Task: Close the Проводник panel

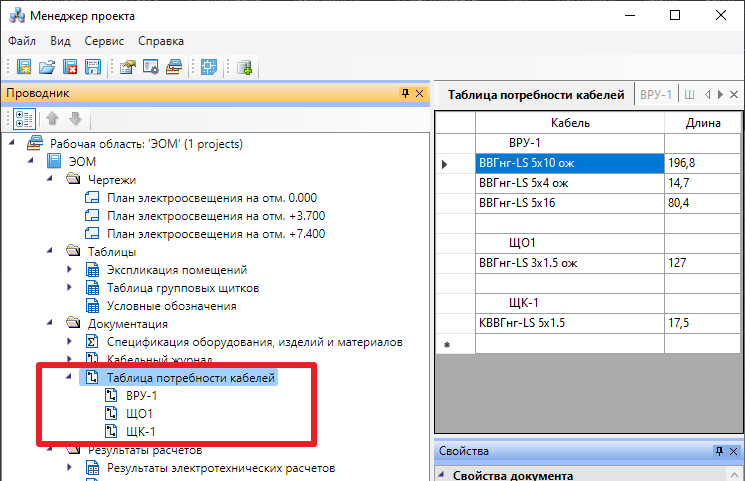Action: click(420, 94)
